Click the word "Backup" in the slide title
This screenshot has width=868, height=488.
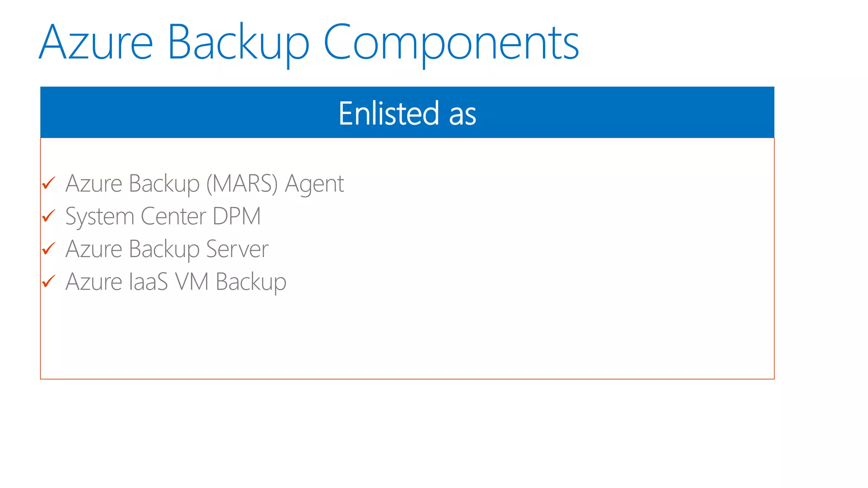click(238, 42)
